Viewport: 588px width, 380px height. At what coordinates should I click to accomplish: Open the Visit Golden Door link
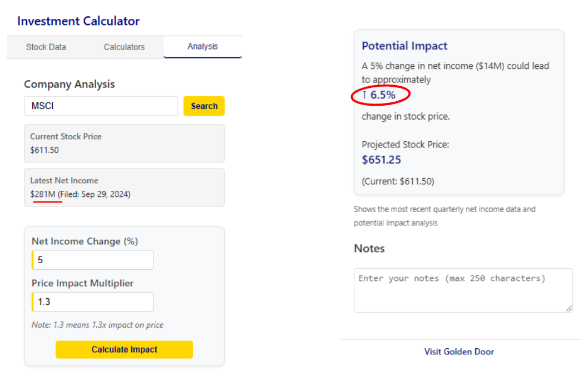tap(459, 352)
